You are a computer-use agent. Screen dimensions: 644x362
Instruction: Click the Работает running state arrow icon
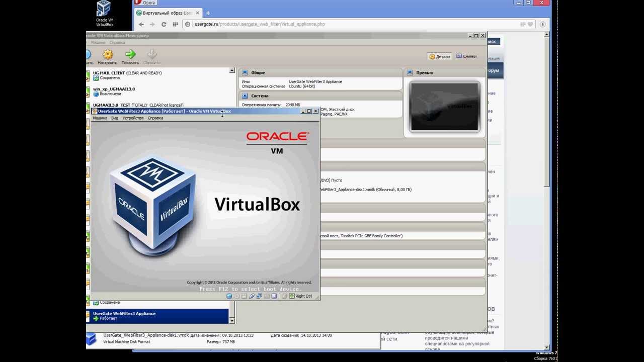point(96,318)
